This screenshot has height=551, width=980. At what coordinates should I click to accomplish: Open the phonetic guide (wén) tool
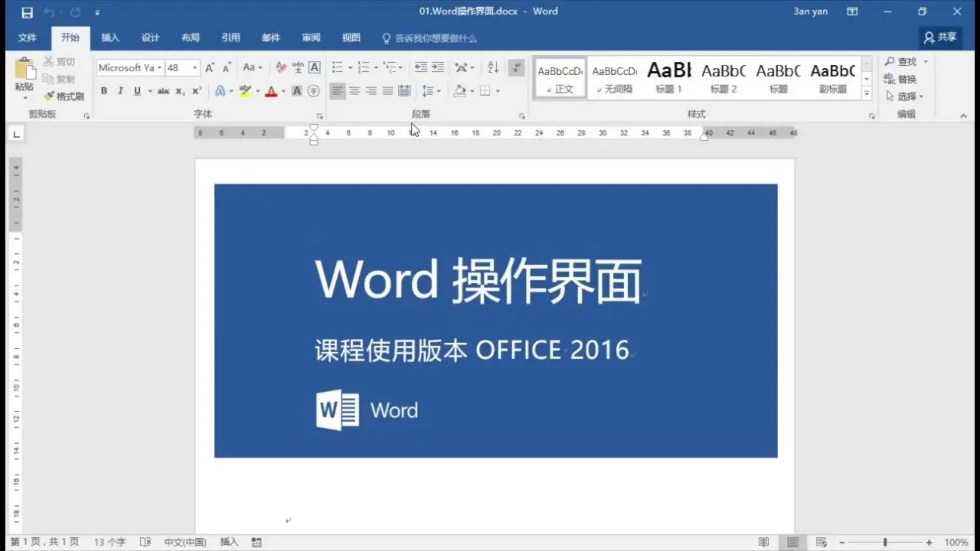pos(298,68)
